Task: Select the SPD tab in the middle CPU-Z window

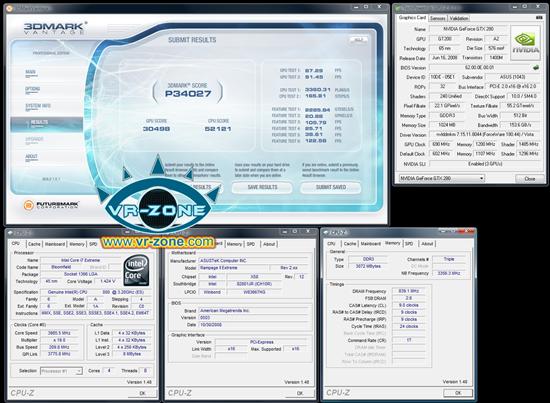Action: tap(251, 244)
